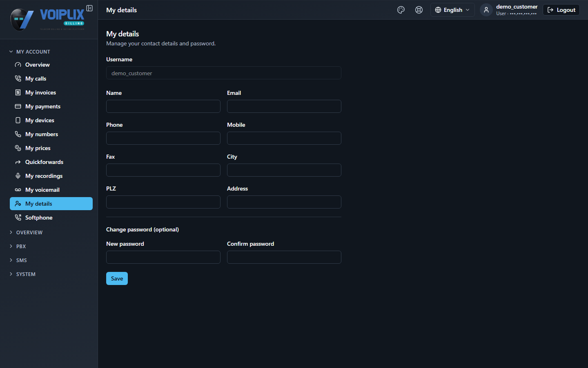Open the support lifebuoy icon
The width and height of the screenshot is (588, 368).
click(x=419, y=10)
